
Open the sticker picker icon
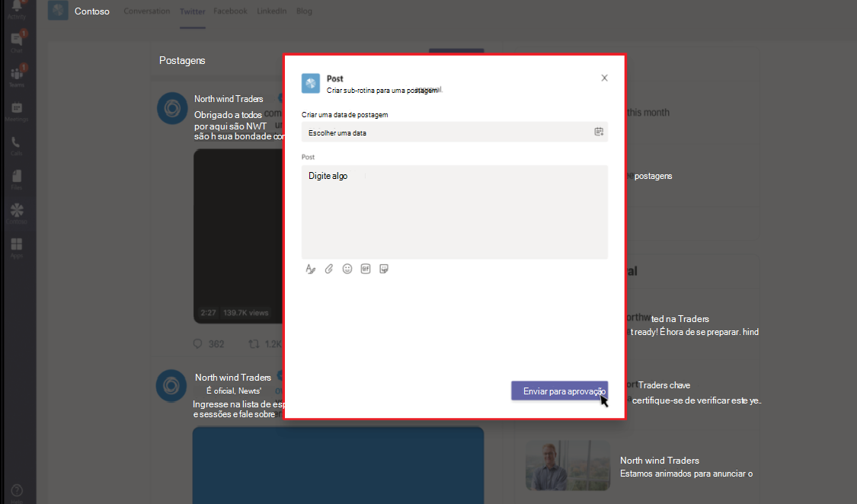pyautogui.click(x=384, y=269)
